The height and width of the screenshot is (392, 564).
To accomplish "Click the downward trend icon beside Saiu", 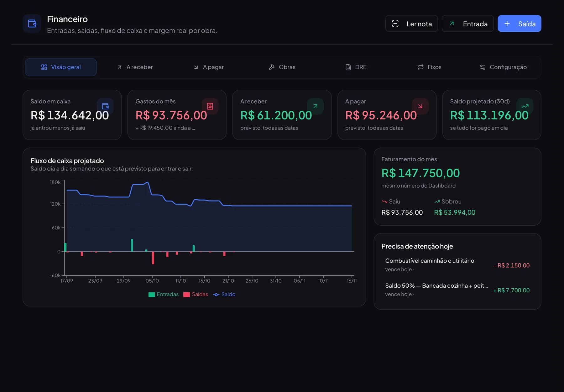I will 384,201.
